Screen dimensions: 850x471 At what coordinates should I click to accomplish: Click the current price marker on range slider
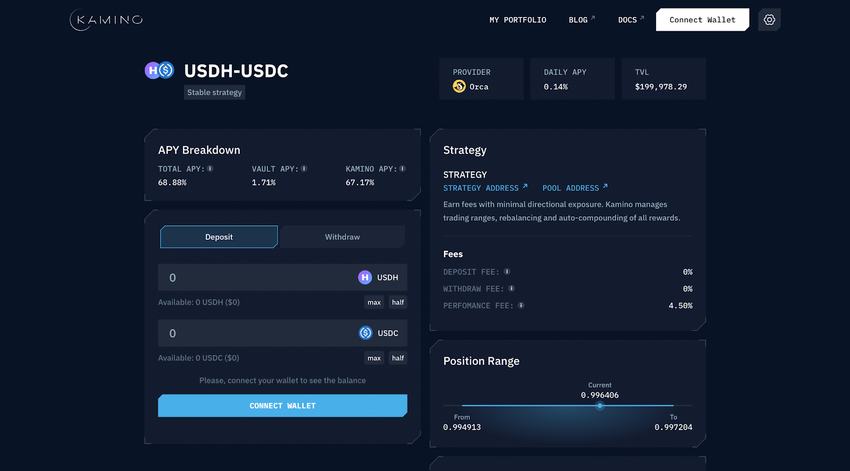pos(600,405)
